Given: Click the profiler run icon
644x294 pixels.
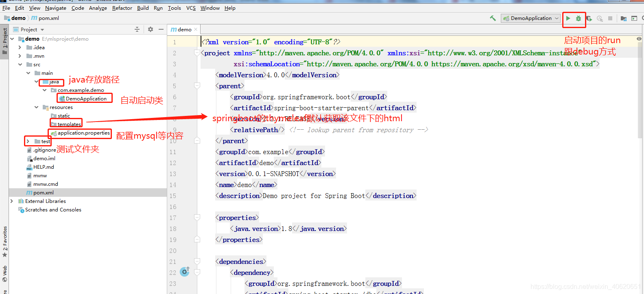Looking at the screenshot, I should tap(600, 18).
